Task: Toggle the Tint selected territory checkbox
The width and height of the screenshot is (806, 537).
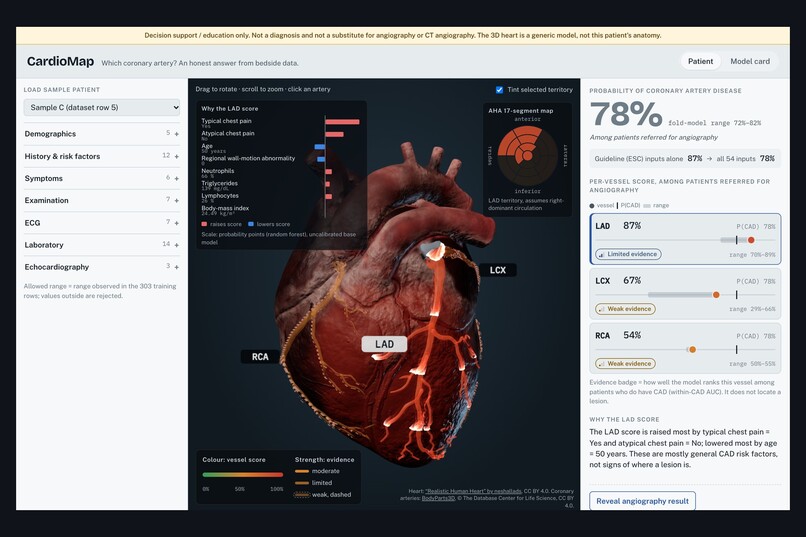Action: click(x=499, y=89)
